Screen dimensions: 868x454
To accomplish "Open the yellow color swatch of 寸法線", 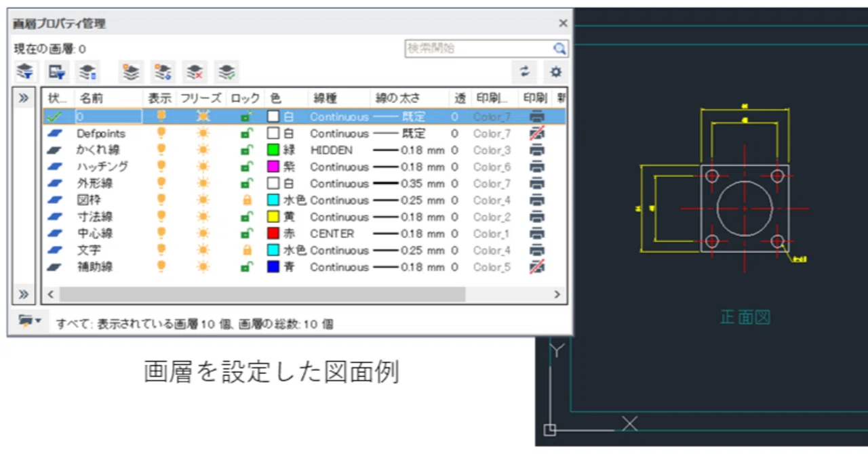I will pos(274,217).
